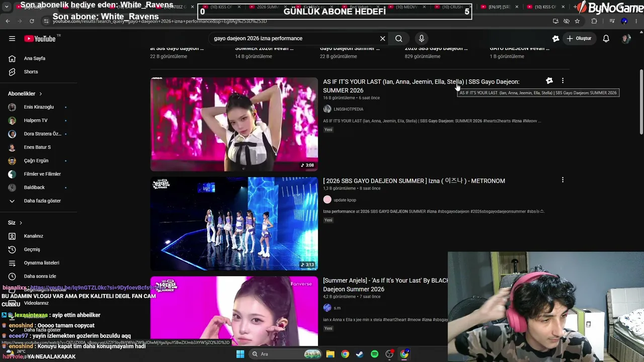Click the '1,3 B görüntüleme • 8 saat önce' text
644x362 pixels.
(352, 189)
